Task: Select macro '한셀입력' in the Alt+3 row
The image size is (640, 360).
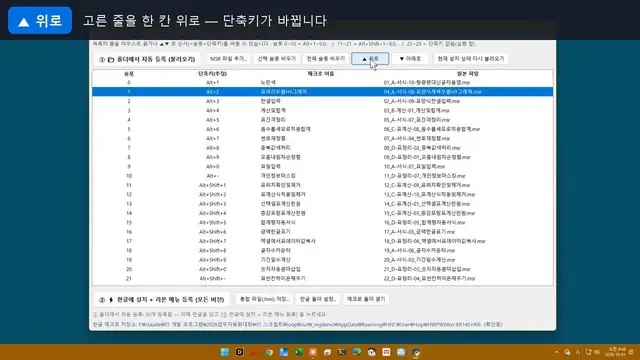Action: point(271,101)
